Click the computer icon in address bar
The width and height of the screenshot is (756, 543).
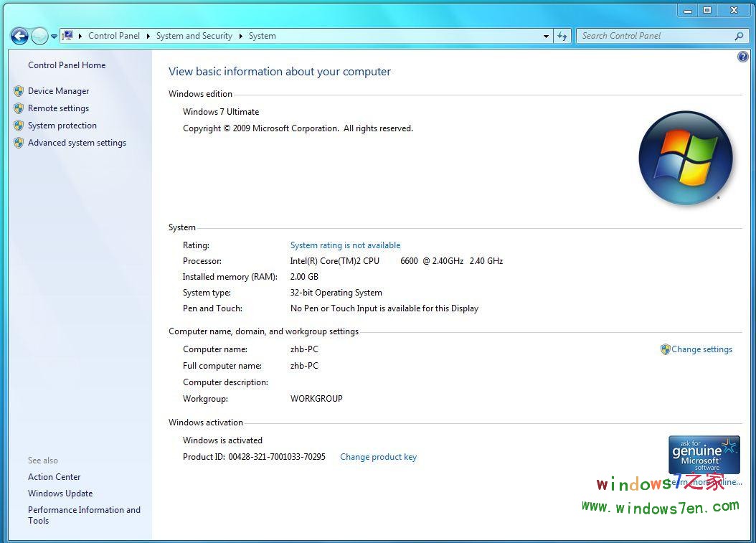point(67,35)
